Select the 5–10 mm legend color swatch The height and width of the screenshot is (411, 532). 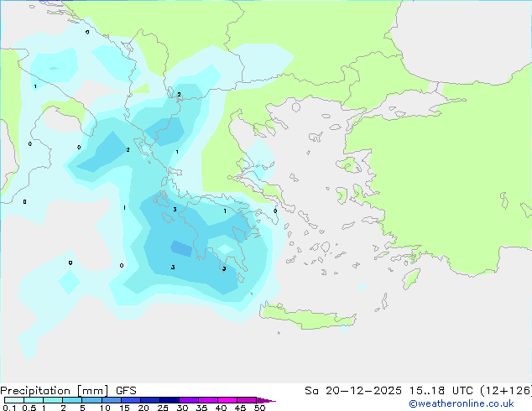(91, 400)
